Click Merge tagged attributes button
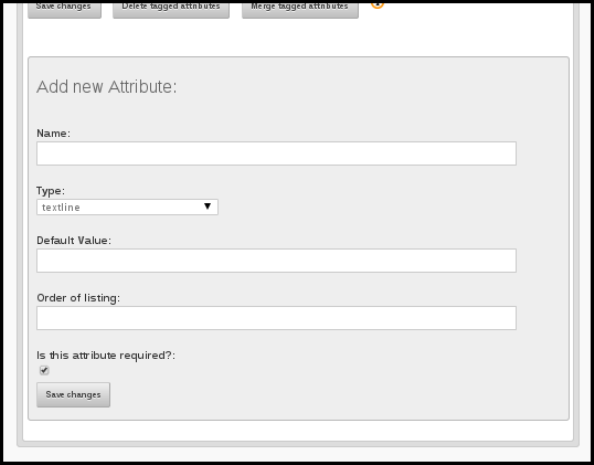The height and width of the screenshot is (465, 594). (x=300, y=9)
